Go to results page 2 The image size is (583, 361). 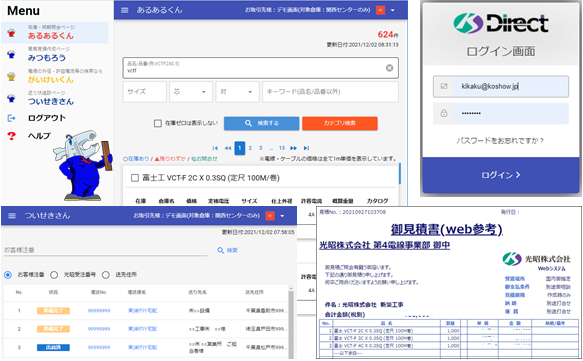pos(250,148)
